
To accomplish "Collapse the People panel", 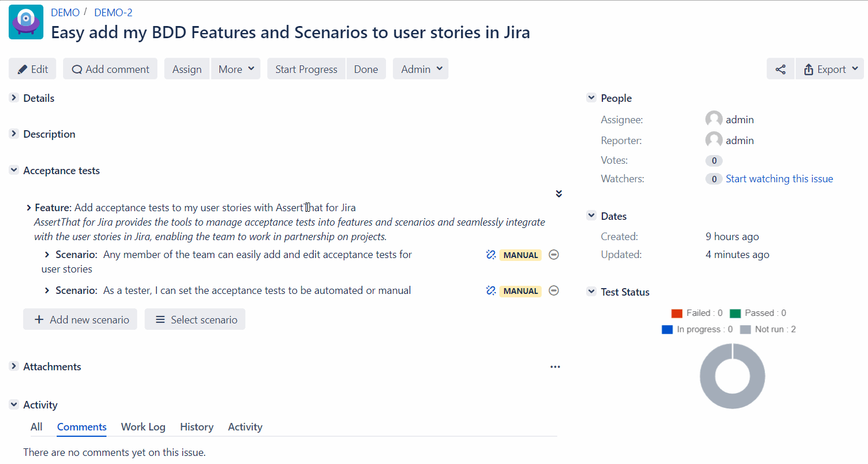I will [x=591, y=98].
